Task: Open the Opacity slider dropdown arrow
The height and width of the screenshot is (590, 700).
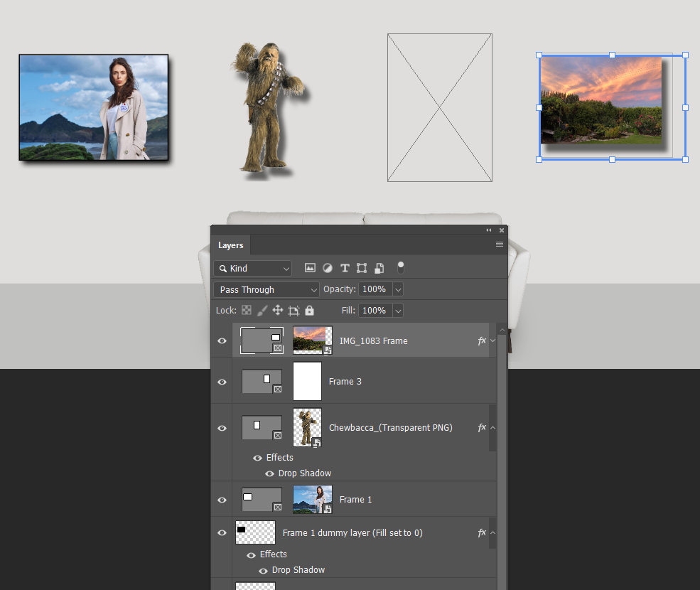Action: click(398, 289)
